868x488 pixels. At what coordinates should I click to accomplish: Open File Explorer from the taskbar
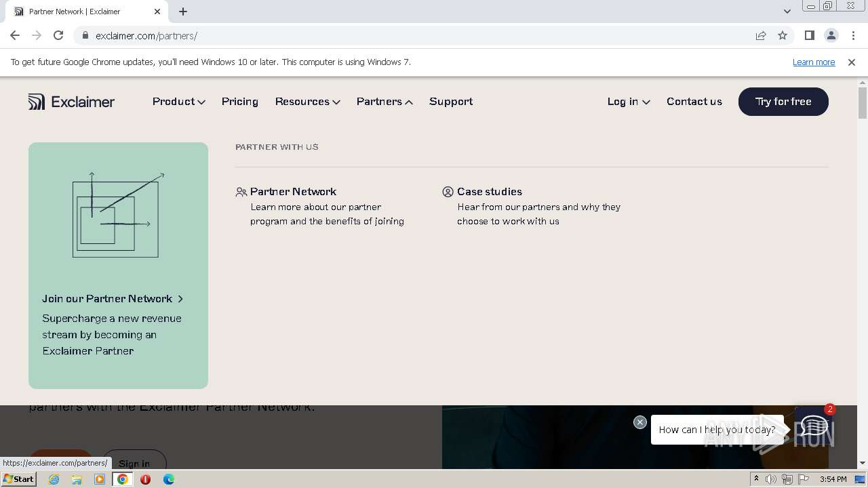[77, 479]
